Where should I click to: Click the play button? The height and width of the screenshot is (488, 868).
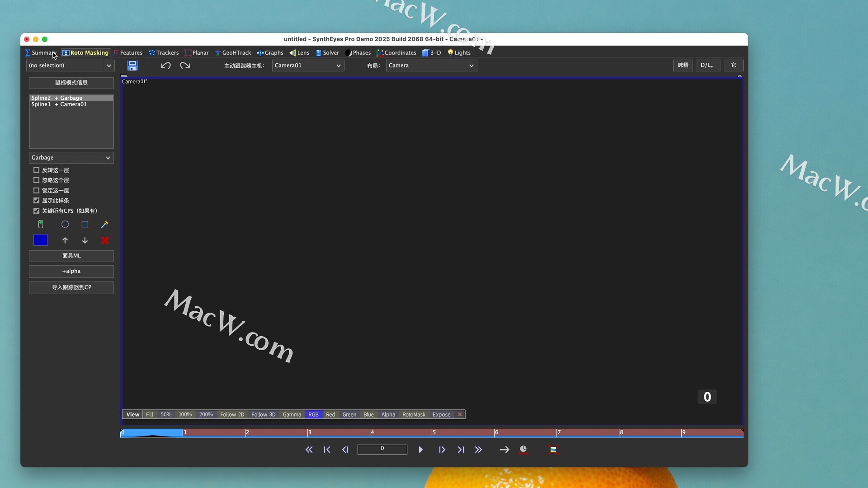coord(421,450)
